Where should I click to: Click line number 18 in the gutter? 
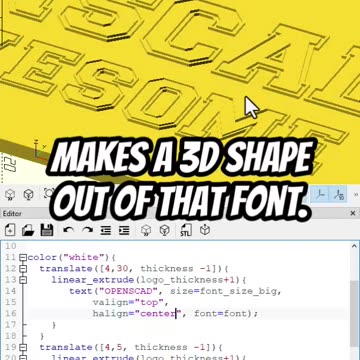[x=10, y=336]
